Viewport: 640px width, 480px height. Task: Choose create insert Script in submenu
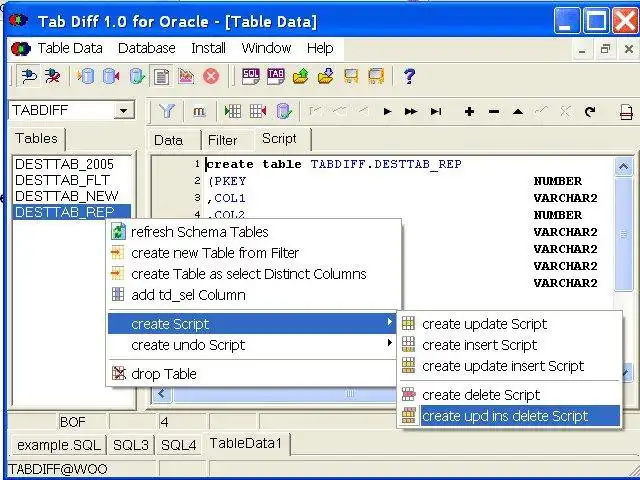509,345
